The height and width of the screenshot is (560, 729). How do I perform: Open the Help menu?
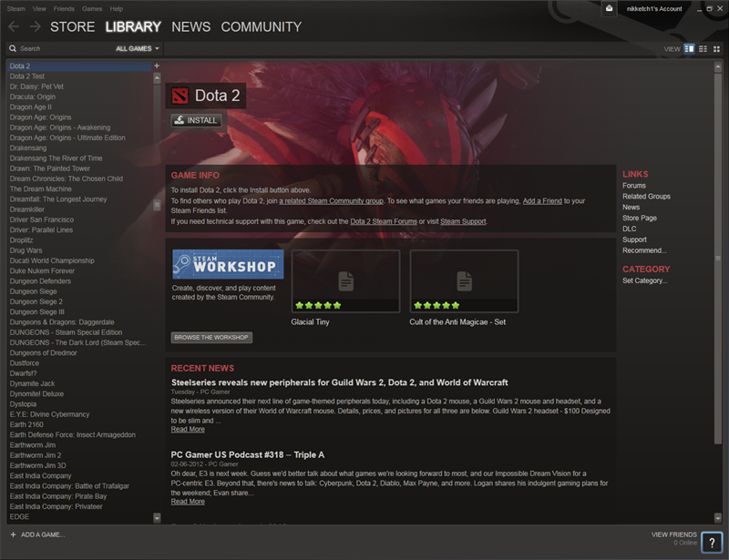[x=117, y=9]
